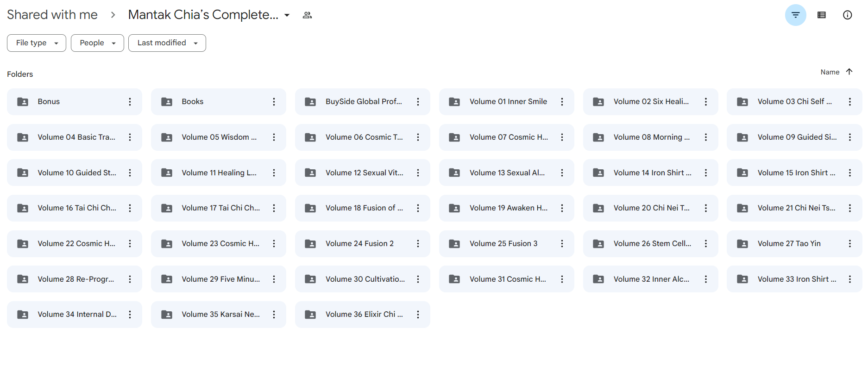Open more actions for Volume 33 Iron Shirt folder
This screenshot has height=377, width=868.
pyautogui.click(x=850, y=279)
